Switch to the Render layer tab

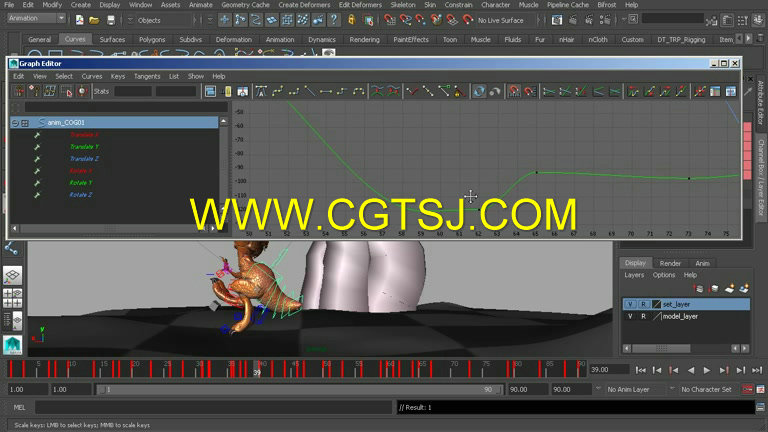coord(670,263)
